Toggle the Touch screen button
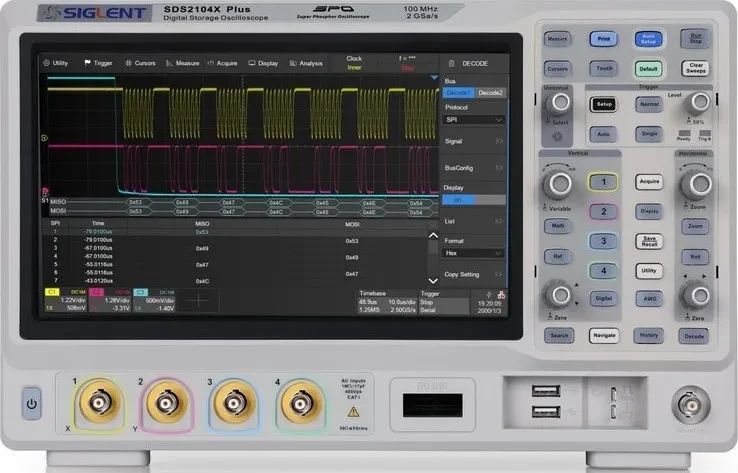The width and height of the screenshot is (738, 473). (603, 69)
